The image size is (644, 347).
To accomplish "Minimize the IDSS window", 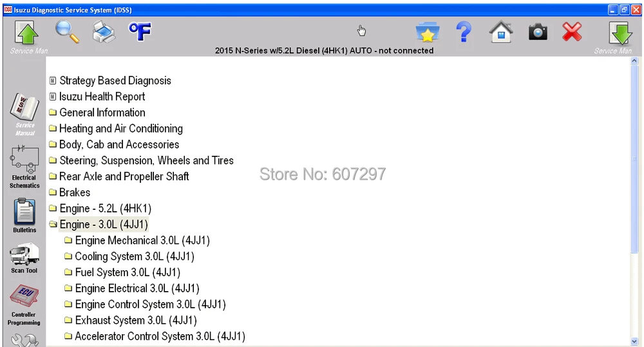I will tap(613, 10).
